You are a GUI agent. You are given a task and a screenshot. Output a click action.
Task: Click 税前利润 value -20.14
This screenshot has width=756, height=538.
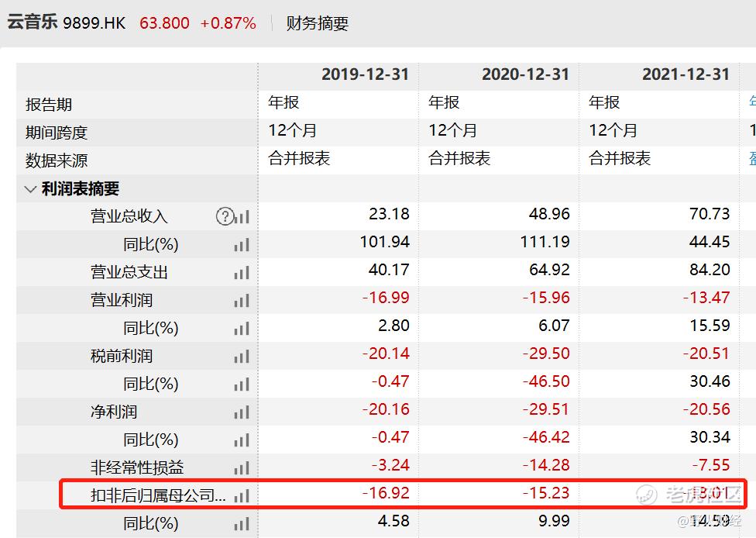[386, 353]
